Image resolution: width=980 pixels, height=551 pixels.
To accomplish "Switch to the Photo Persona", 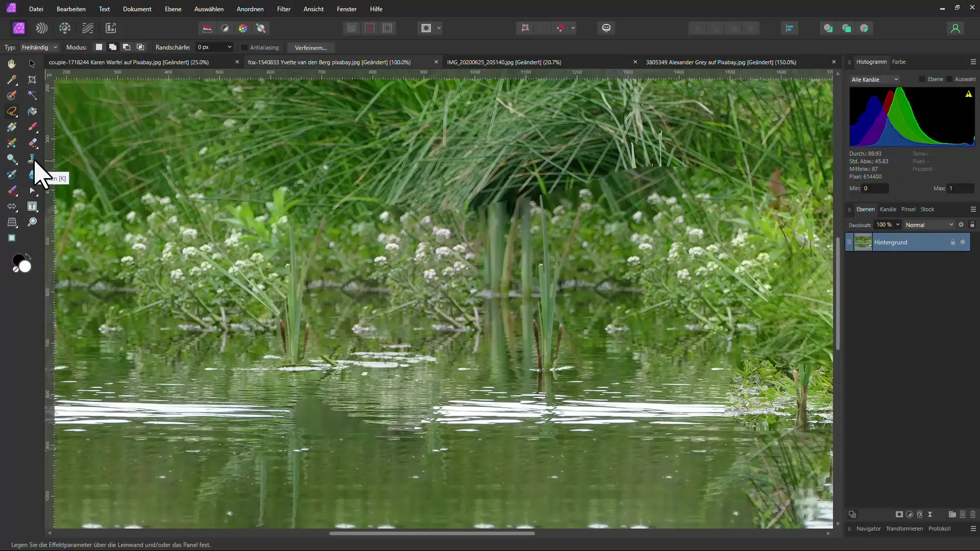I will pyautogui.click(x=19, y=28).
